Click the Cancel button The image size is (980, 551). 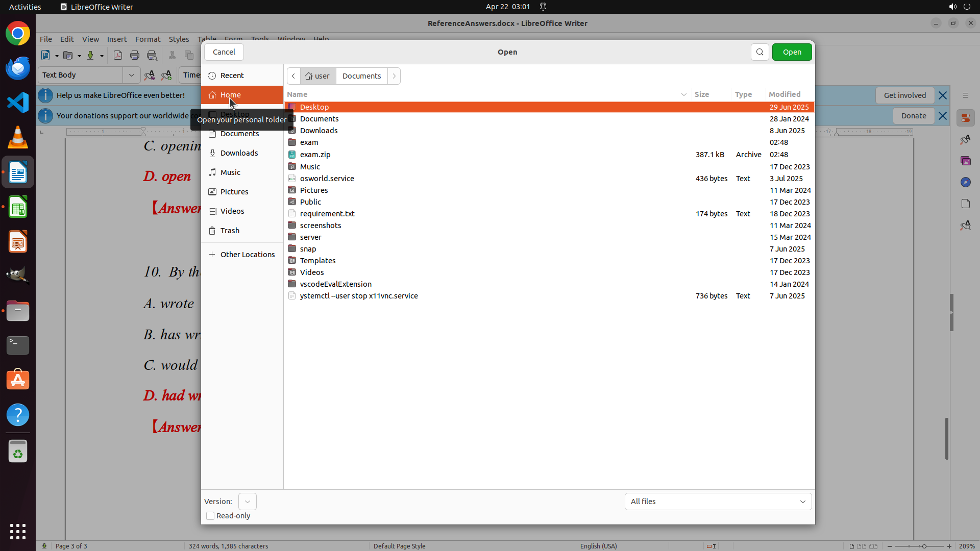click(x=224, y=52)
